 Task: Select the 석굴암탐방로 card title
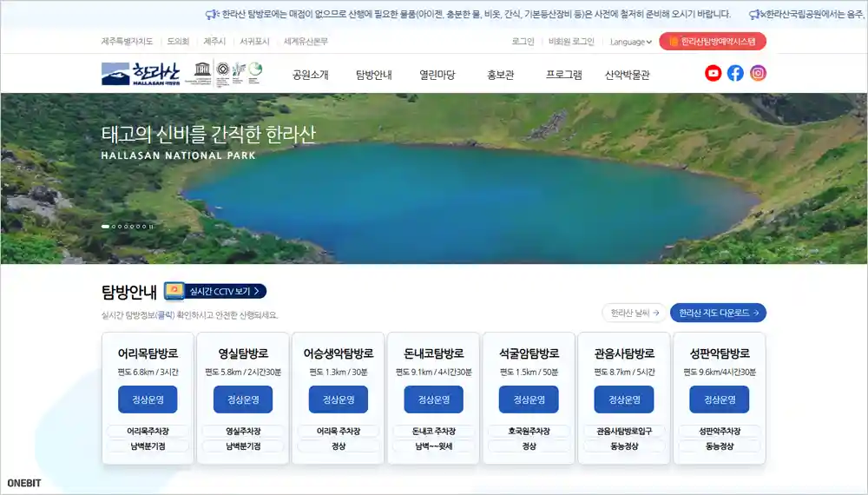tap(529, 353)
